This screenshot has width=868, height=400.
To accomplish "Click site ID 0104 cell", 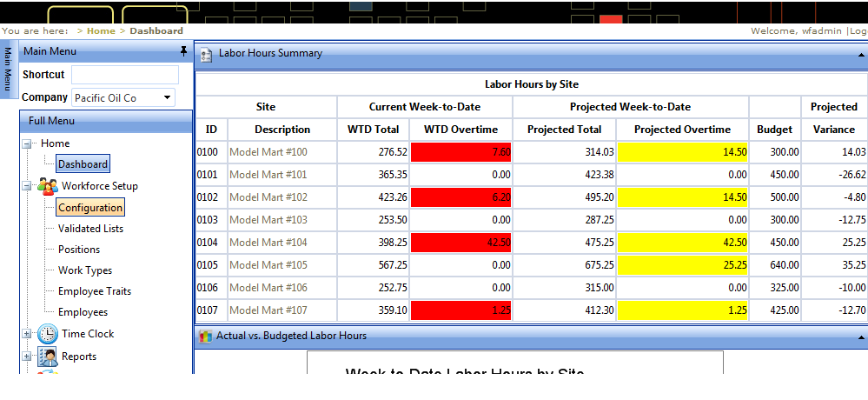I will (x=211, y=243).
